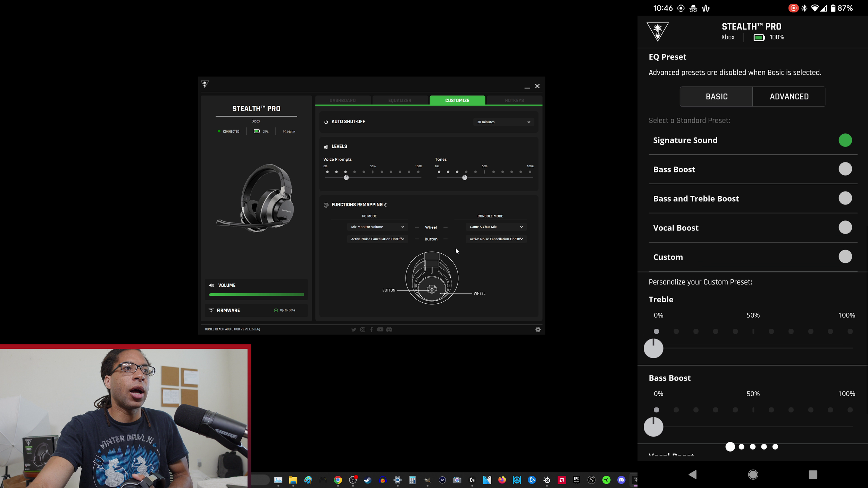Open Discord from the taskbar

coord(621,480)
